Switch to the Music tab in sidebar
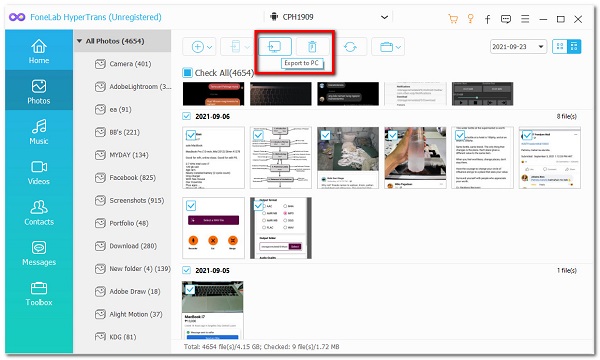The width and height of the screenshot is (600, 360). pyautogui.click(x=39, y=131)
